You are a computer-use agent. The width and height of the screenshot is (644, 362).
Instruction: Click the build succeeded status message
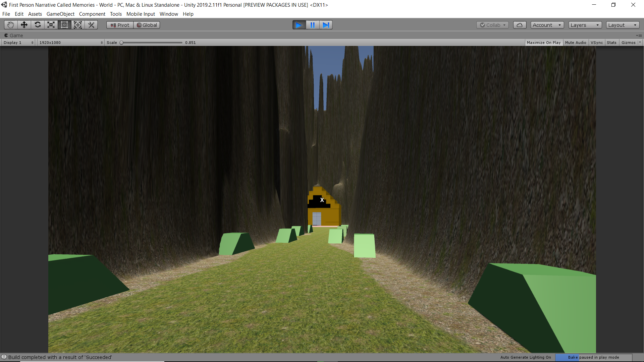(x=60, y=357)
